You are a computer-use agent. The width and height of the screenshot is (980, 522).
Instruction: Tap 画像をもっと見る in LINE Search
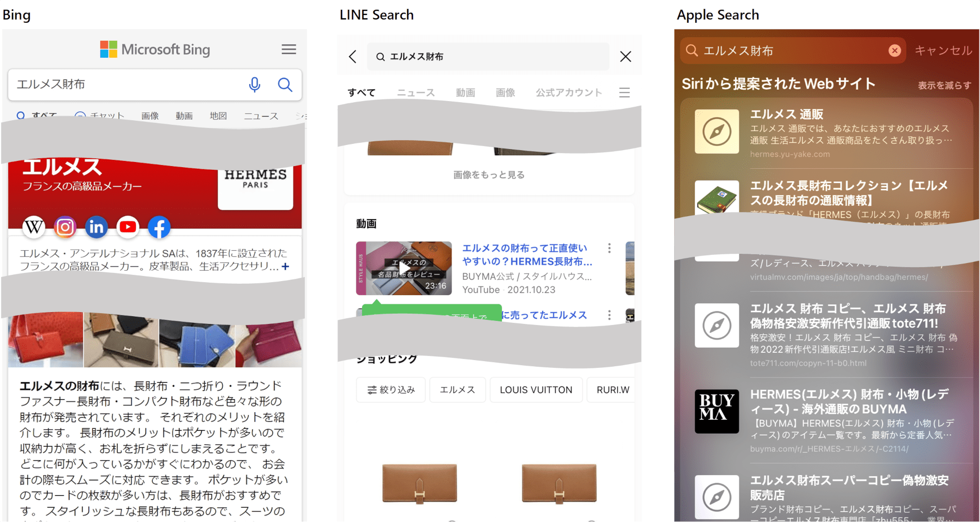point(489,175)
